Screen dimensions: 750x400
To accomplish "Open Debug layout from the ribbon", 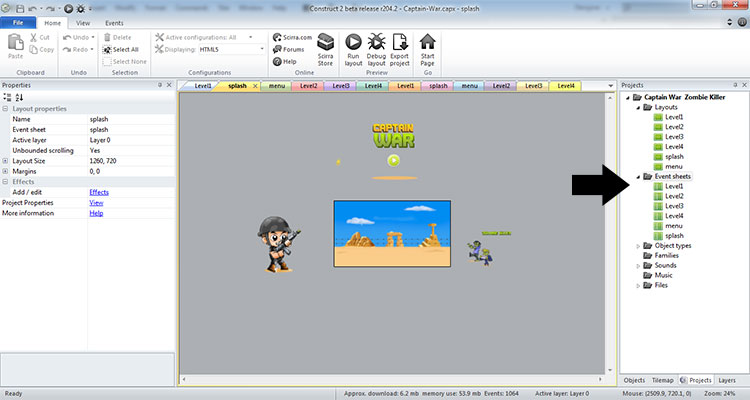I will pos(377,46).
